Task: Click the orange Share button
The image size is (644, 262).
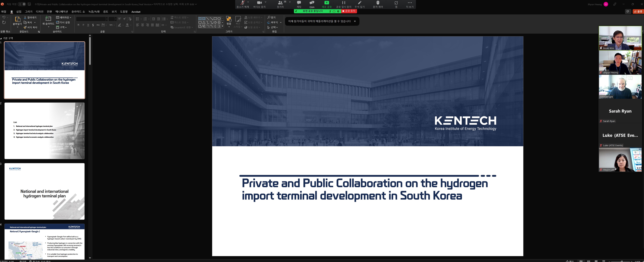Action: (638, 12)
